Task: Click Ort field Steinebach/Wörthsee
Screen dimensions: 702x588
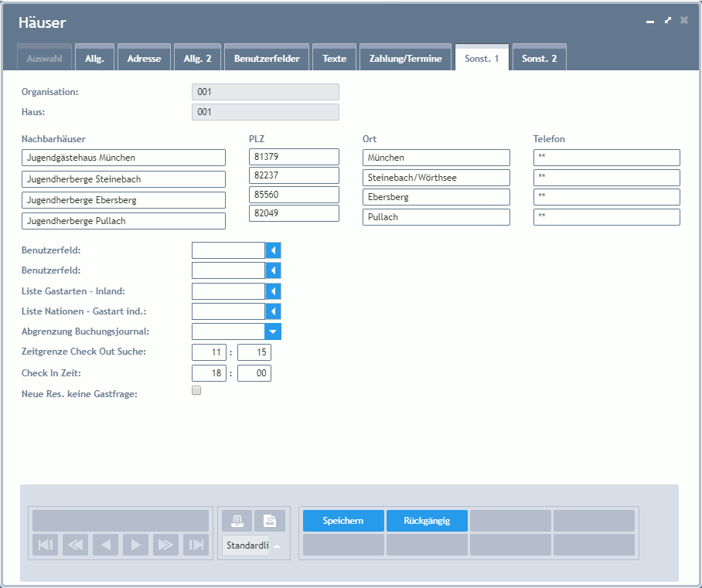Action: click(437, 178)
